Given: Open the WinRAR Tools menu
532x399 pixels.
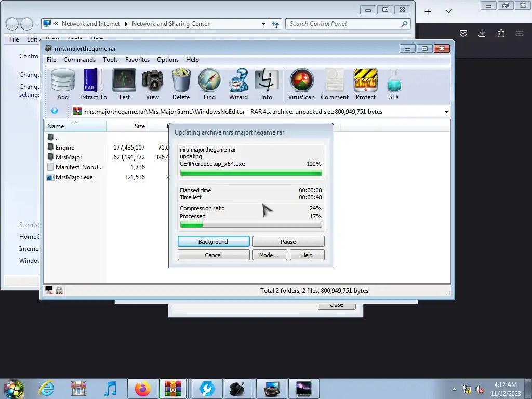Looking at the screenshot, I should pyautogui.click(x=110, y=60).
